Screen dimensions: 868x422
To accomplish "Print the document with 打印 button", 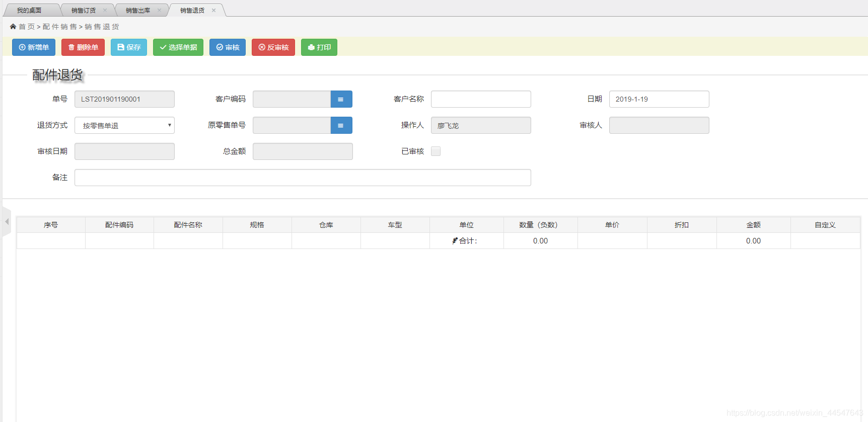I will pos(319,47).
